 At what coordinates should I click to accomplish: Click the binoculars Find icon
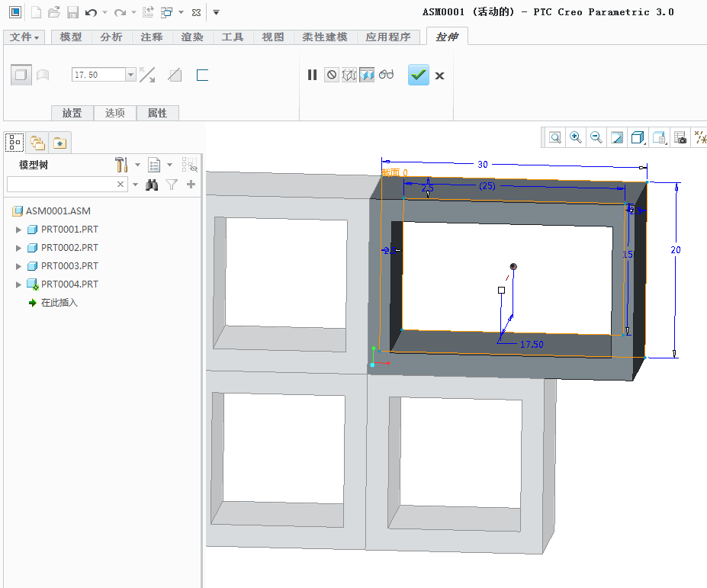tap(152, 185)
